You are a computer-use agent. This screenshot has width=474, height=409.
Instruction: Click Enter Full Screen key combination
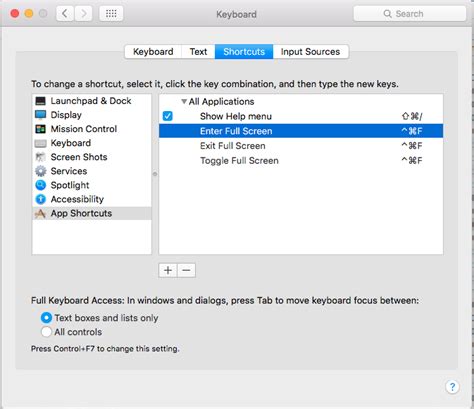(x=412, y=131)
